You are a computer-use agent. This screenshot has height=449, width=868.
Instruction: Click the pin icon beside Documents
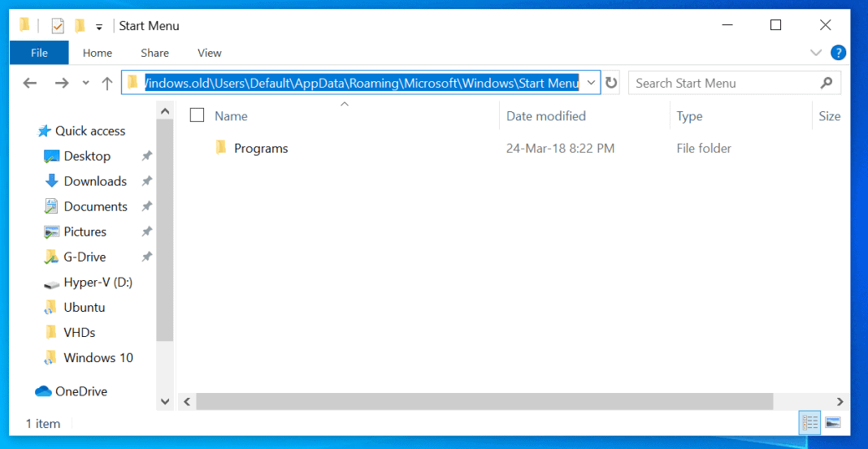click(146, 207)
